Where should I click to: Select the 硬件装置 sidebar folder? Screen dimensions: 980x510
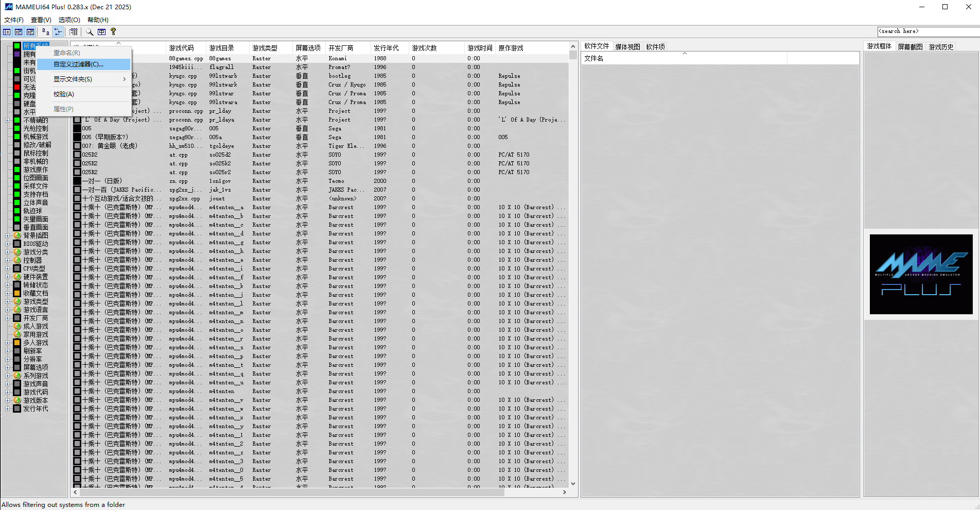tap(36, 277)
